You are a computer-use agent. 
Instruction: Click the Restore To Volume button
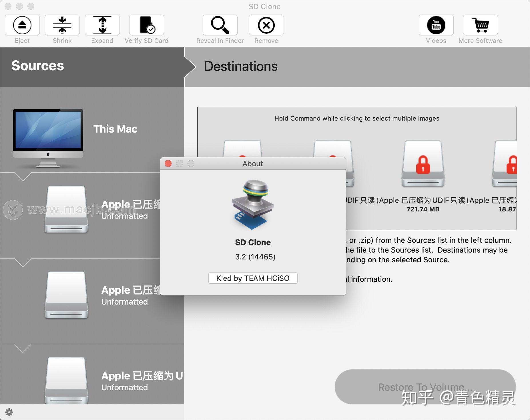(425, 387)
